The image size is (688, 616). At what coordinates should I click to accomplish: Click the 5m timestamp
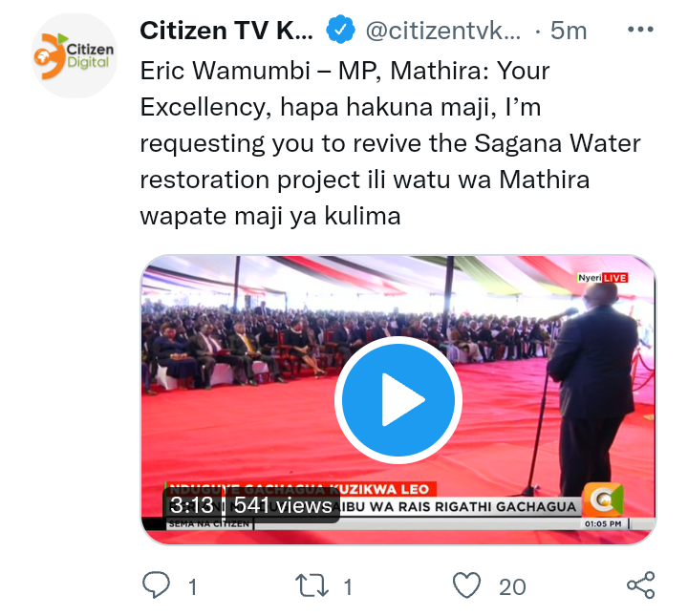pyautogui.click(x=569, y=31)
